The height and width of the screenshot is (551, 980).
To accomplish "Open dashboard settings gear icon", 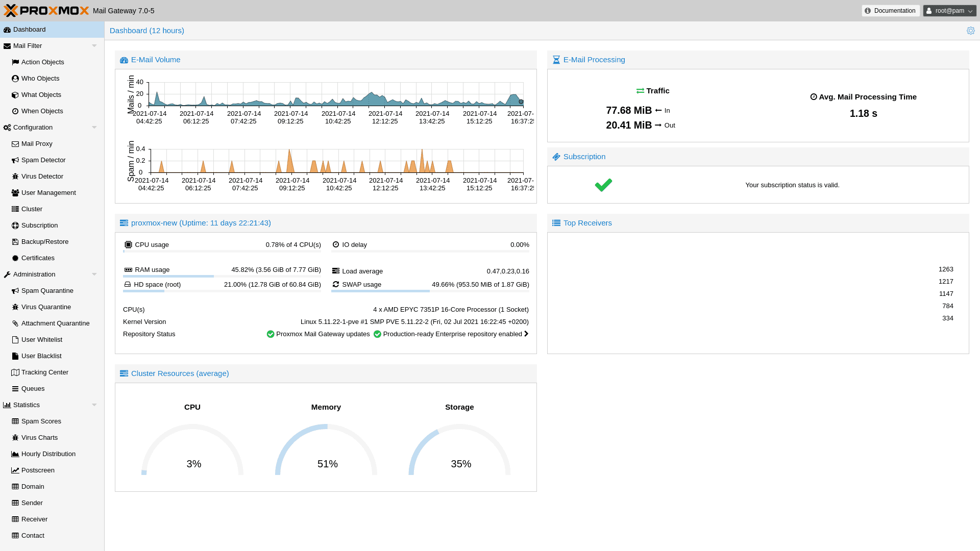I will click(970, 31).
